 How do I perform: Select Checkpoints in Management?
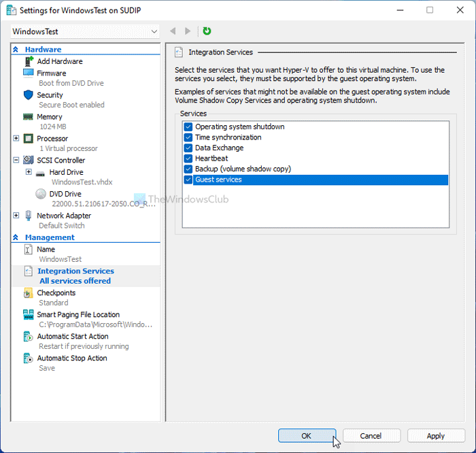(x=56, y=292)
